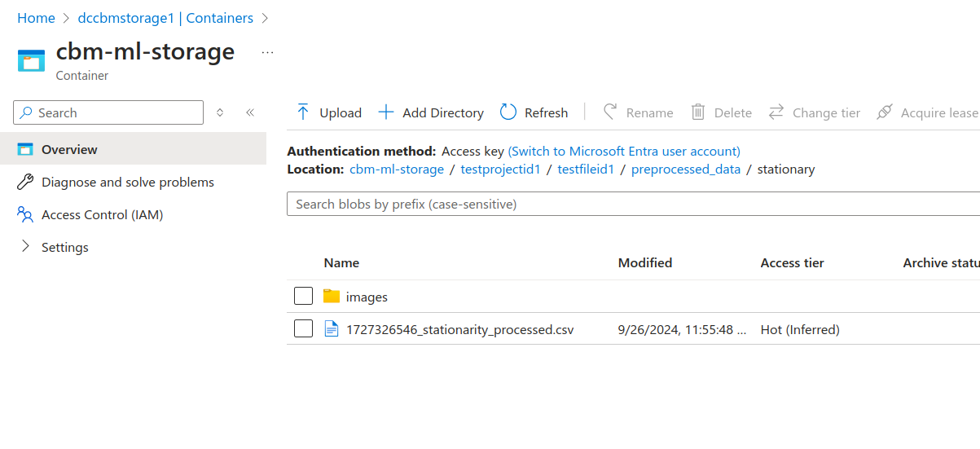
Task: Select the images folder checkbox
Action: [303, 297]
